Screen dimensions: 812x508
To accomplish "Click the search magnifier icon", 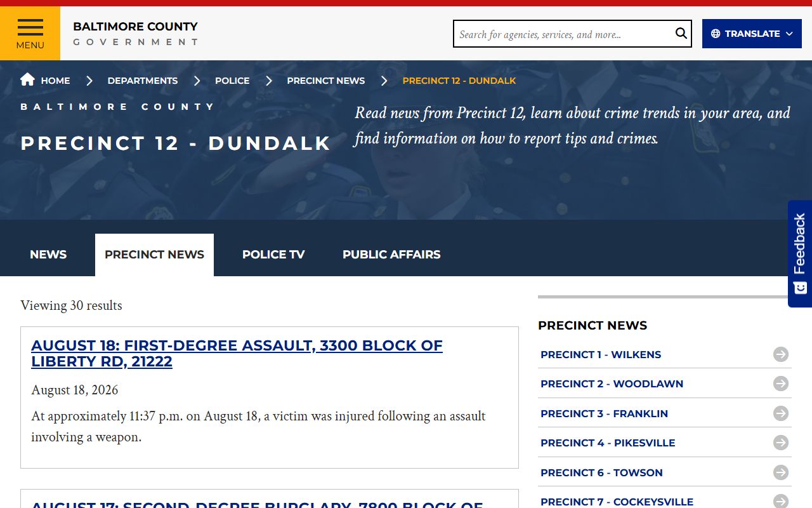I will pyautogui.click(x=681, y=34).
